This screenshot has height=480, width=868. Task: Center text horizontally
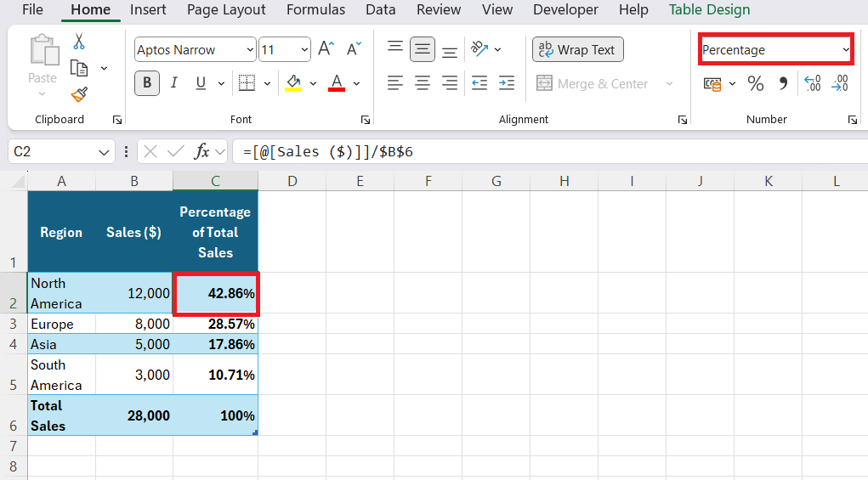(423, 83)
